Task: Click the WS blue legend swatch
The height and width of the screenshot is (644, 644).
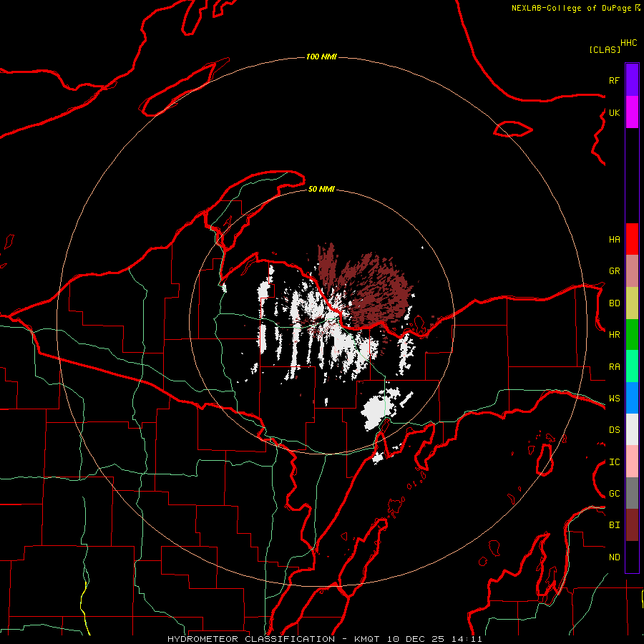Action: point(632,398)
